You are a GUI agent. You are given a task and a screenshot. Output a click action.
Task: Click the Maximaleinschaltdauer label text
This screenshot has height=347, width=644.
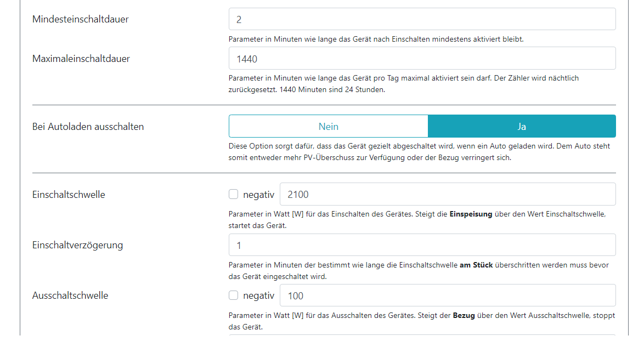[x=81, y=58]
